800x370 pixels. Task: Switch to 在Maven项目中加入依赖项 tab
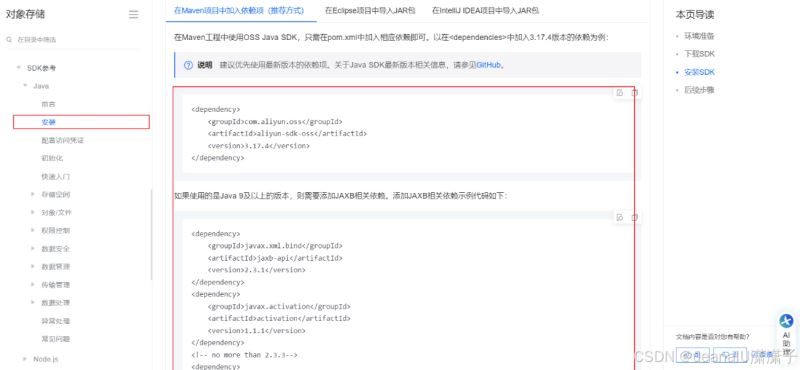pos(239,10)
